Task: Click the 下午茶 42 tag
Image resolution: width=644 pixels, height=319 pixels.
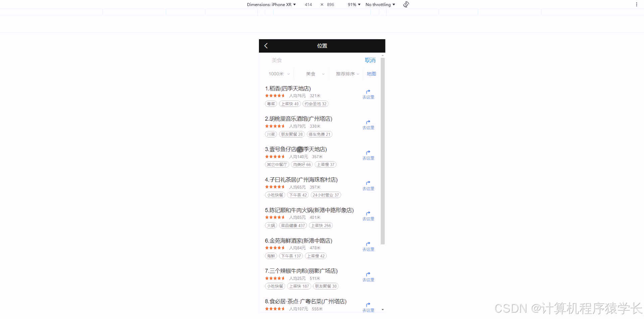Action: pyautogui.click(x=298, y=195)
